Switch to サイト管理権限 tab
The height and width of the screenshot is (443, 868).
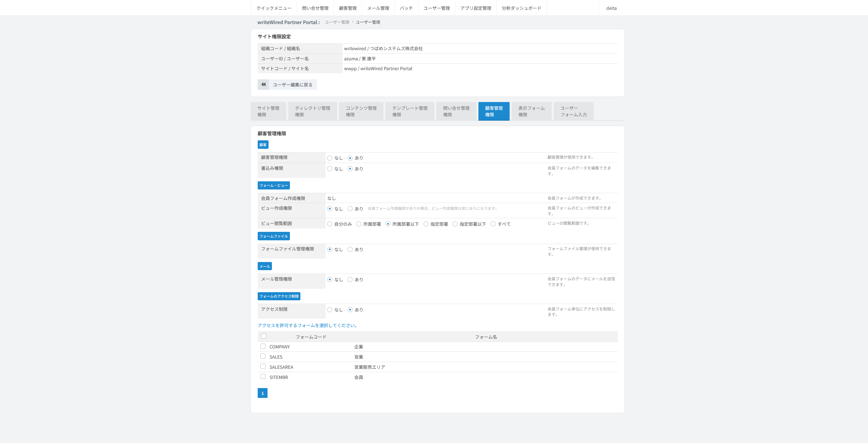tap(269, 111)
